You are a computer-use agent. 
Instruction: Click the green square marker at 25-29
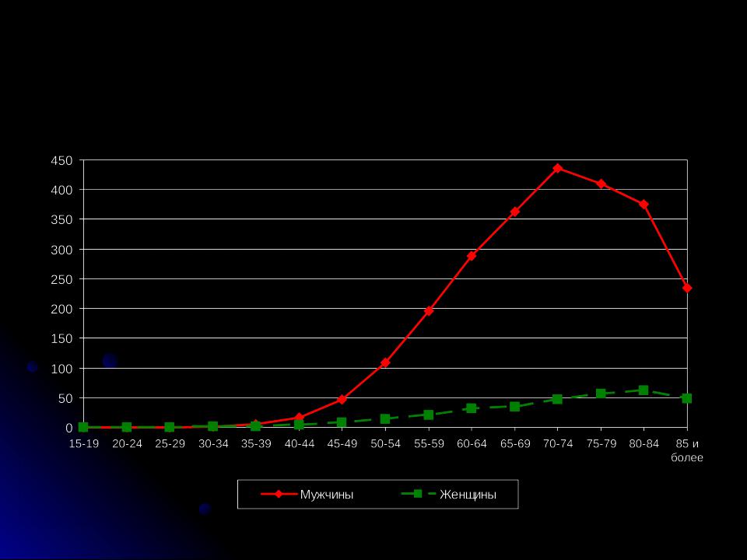pyautogui.click(x=170, y=427)
